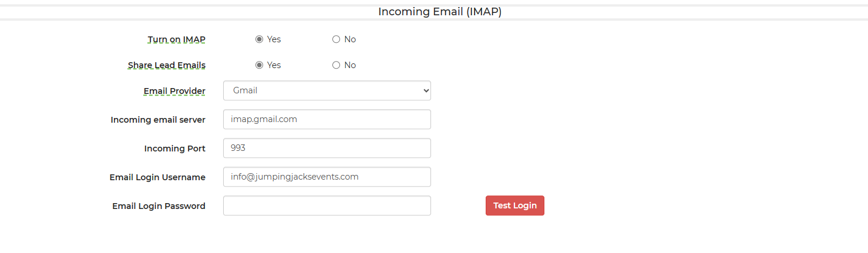Image resolution: width=868 pixels, height=253 pixels.
Task: Open the Email Provider dropdown showing Gmail
Action: tap(327, 90)
